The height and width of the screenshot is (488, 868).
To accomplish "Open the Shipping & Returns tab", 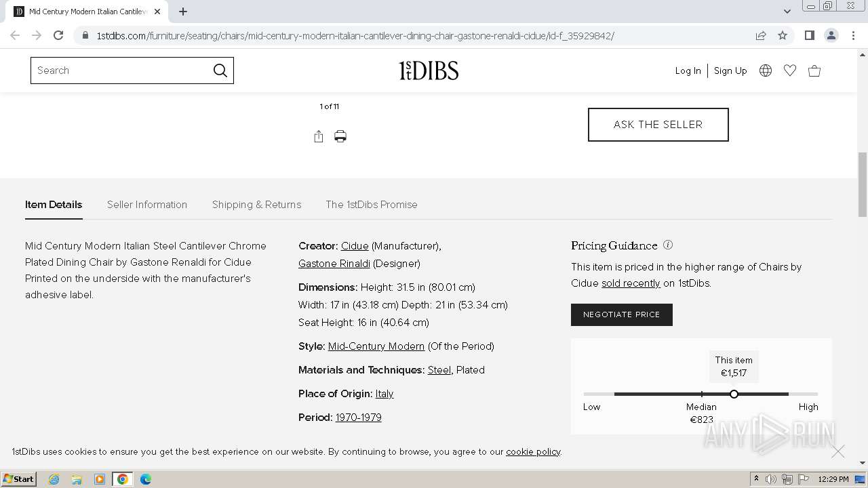I will (256, 205).
